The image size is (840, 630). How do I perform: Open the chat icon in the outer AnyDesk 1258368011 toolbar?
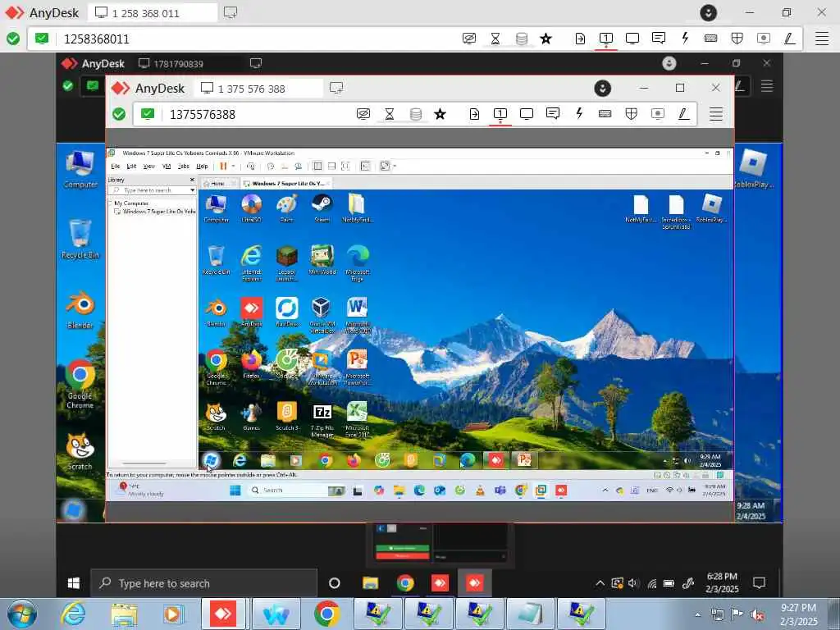pos(659,39)
